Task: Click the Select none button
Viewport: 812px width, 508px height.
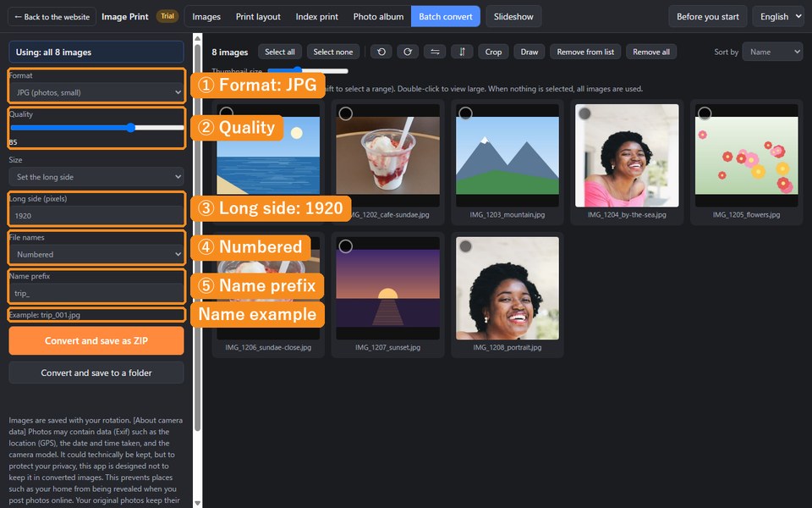Action: (333, 52)
